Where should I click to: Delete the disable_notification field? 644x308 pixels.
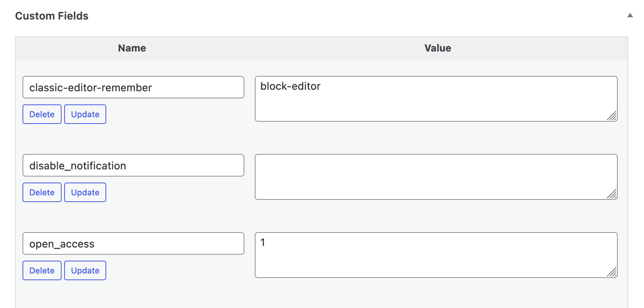point(42,192)
